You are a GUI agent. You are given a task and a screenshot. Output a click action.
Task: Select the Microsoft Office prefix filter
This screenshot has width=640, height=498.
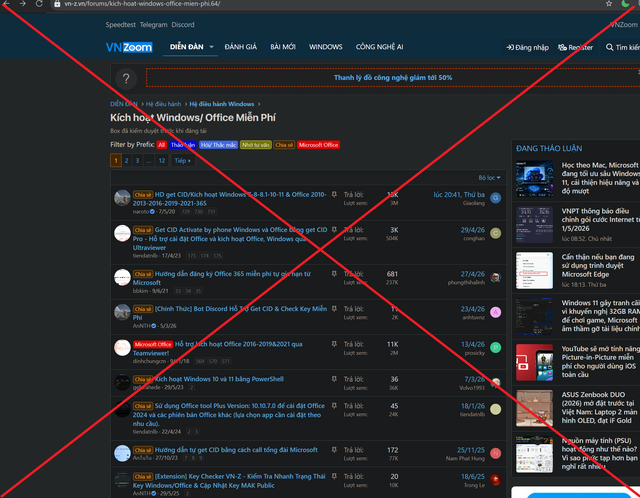coord(318,145)
